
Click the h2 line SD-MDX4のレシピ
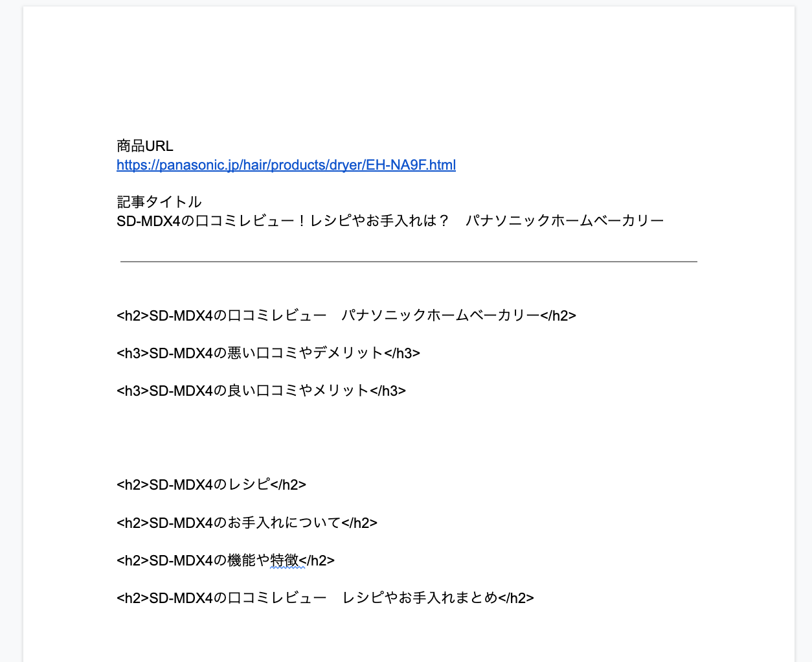click(x=211, y=485)
